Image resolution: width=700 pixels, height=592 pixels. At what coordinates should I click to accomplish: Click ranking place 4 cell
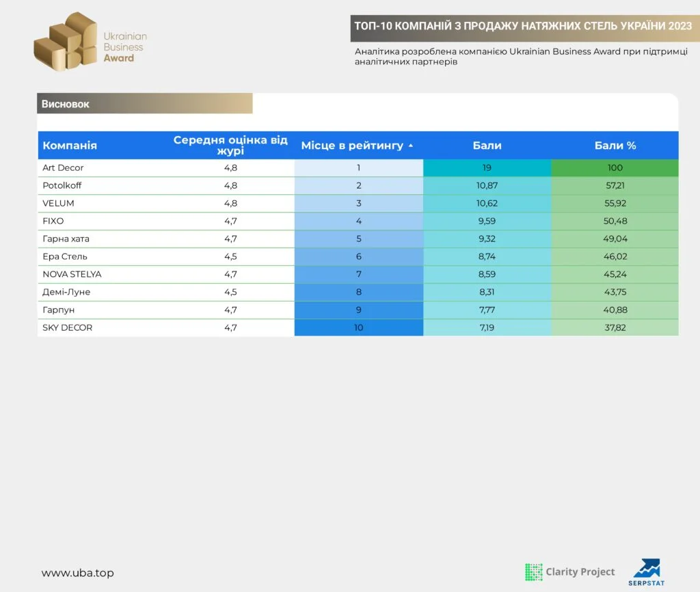(x=359, y=221)
